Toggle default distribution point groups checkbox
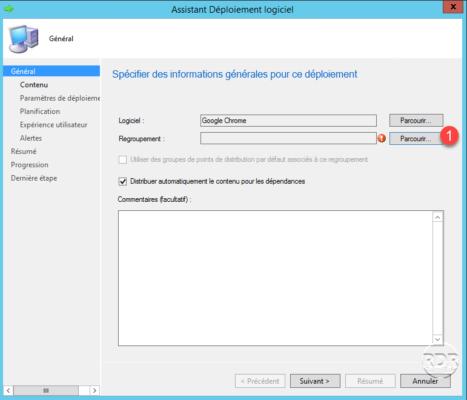 [123, 160]
